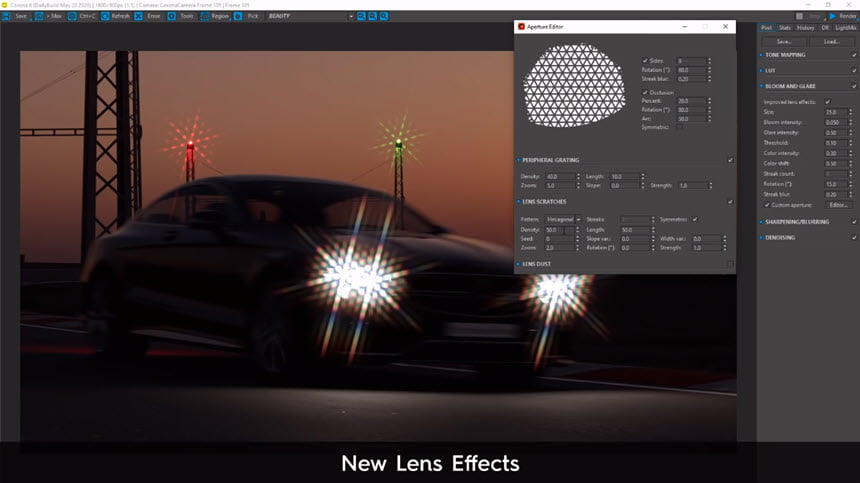Click the Sides value field

point(691,61)
